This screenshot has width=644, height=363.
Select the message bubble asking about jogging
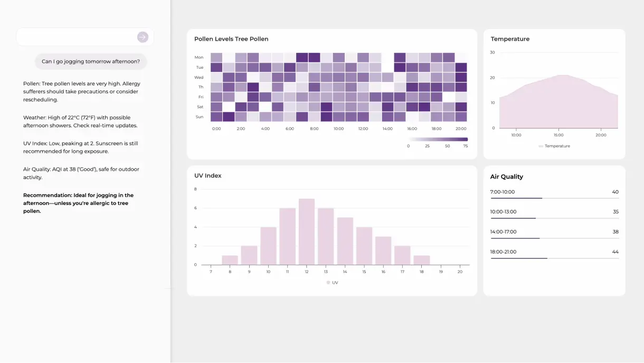[91, 61]
